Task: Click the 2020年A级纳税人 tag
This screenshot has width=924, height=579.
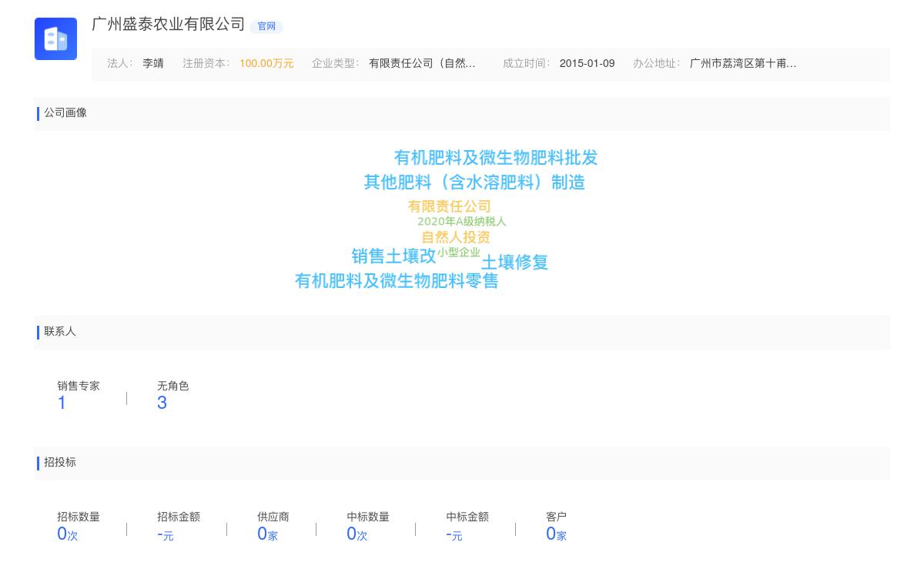Action: 462,222
